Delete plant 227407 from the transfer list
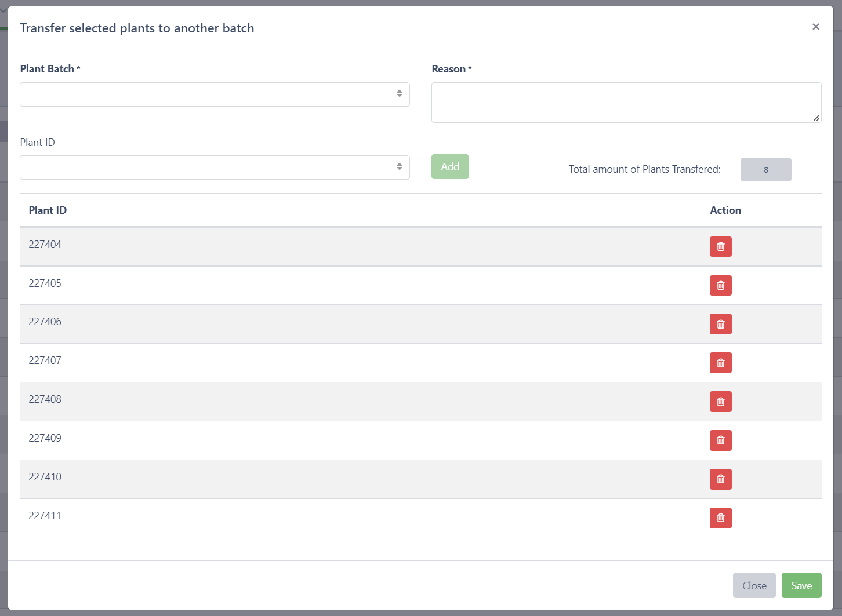 point(720,363)
